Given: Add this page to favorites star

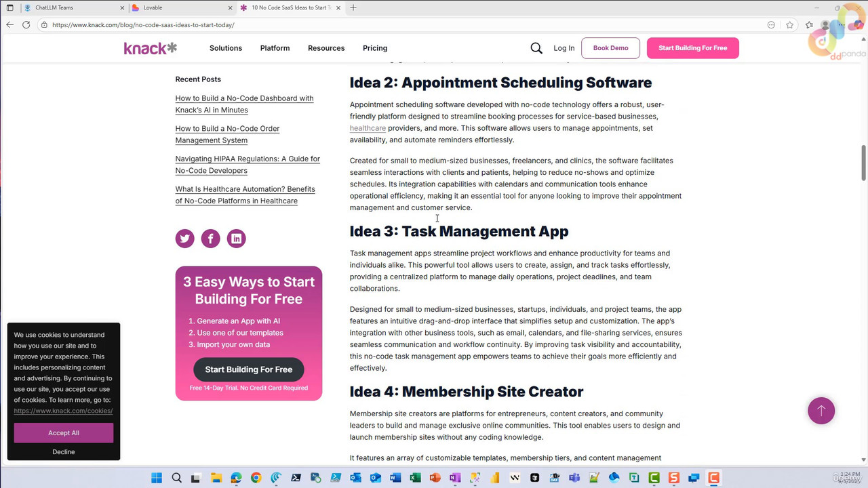Looking at the screenshot, I should tap(790, 25).
